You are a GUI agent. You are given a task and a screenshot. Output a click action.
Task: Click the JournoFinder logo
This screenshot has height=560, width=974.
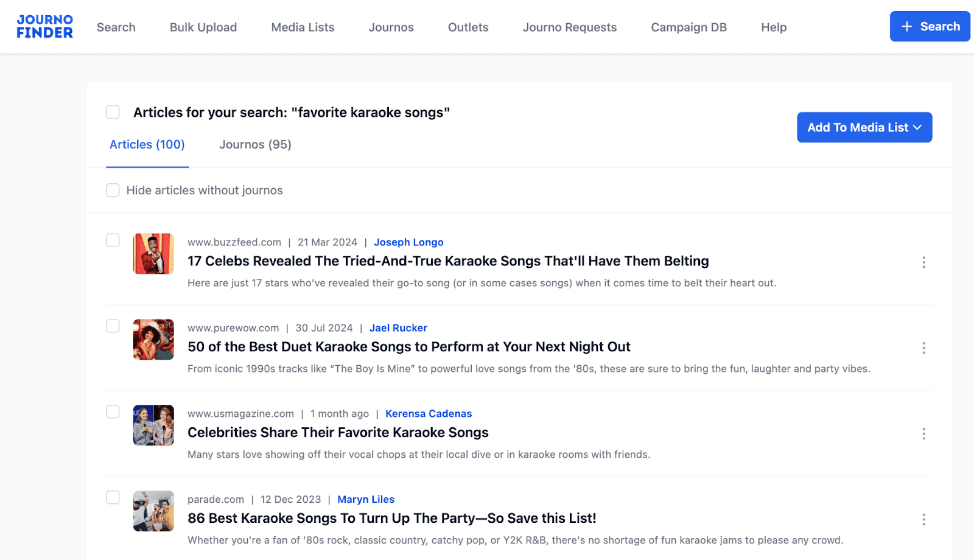(x=44, y=27)
